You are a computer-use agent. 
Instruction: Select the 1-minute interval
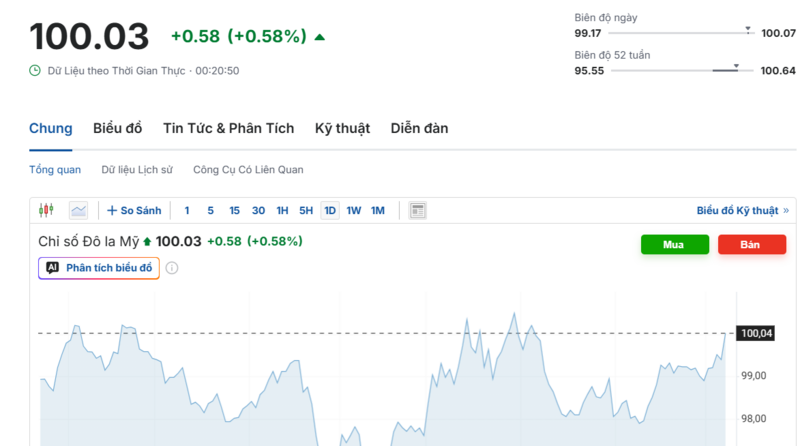[x=187, y=210]
